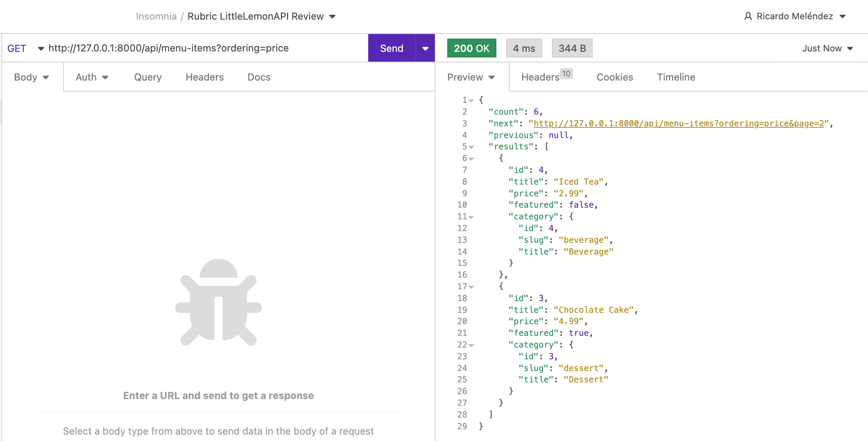The width and height of the screenshot is (868, 441).
Task: Open the Cookies tab
Action: click(x=615, y=77)
